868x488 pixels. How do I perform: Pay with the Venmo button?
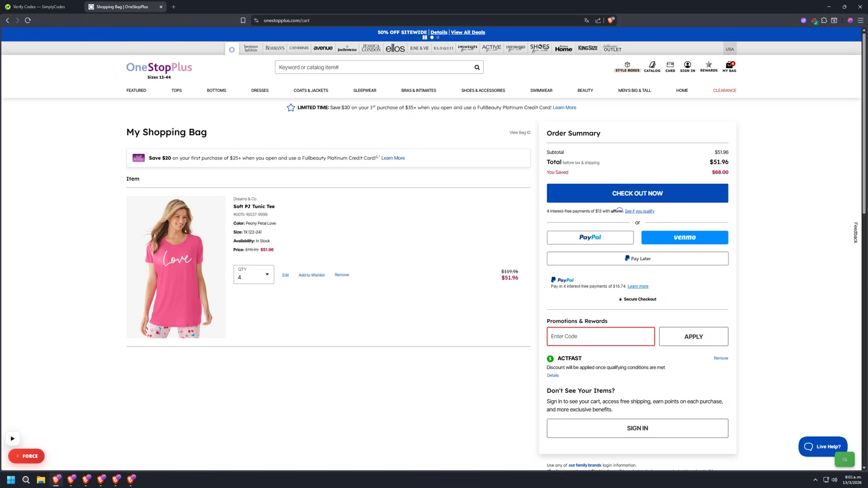(685, 238)
